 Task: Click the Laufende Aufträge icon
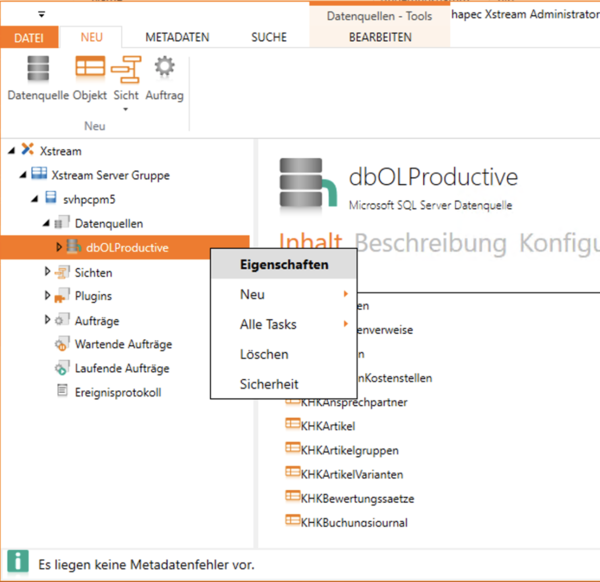click(62, 368)
